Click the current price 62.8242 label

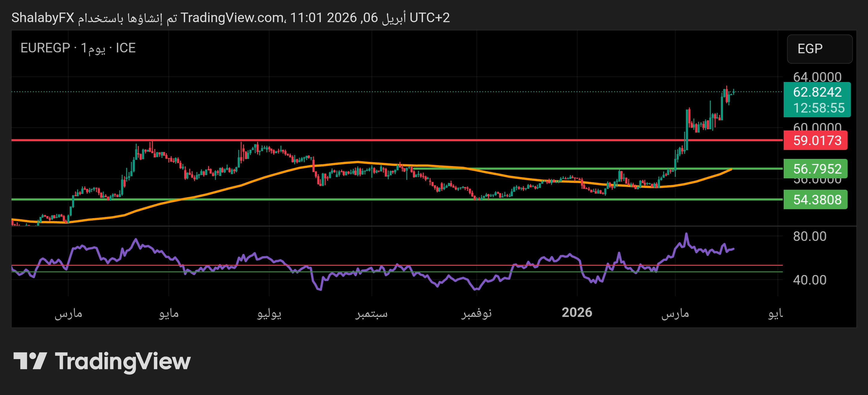(x=817, y=92)
